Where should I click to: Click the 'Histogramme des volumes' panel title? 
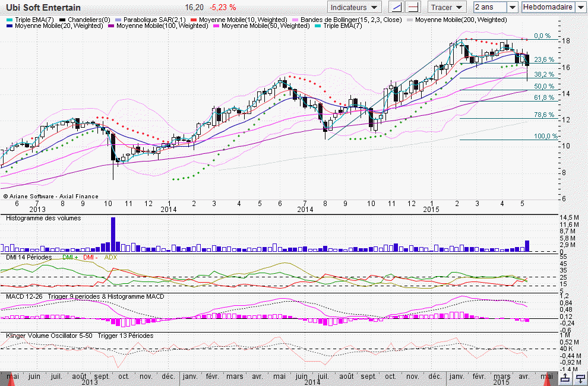pos(43,218)
